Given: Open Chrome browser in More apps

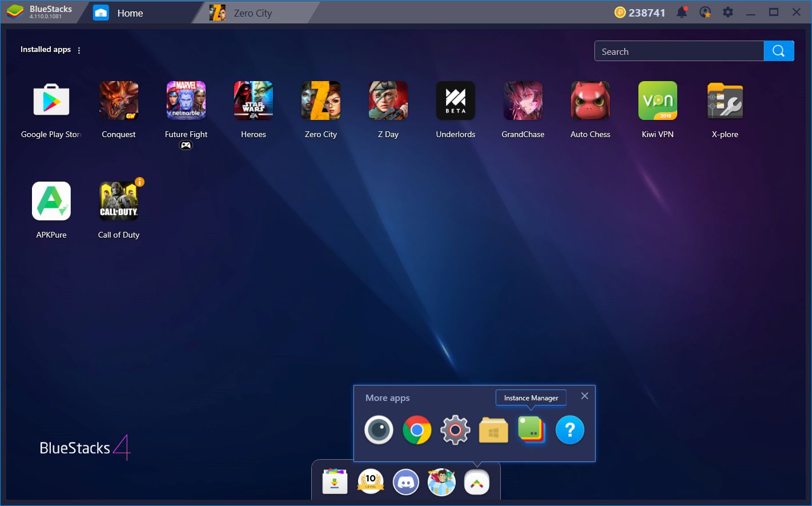Looking at the screenshot, I should click(x=417, y=430).
